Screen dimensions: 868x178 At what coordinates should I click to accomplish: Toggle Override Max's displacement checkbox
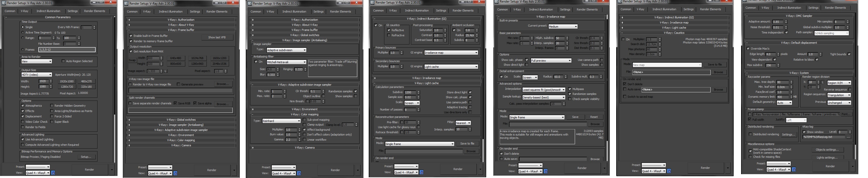748,48
